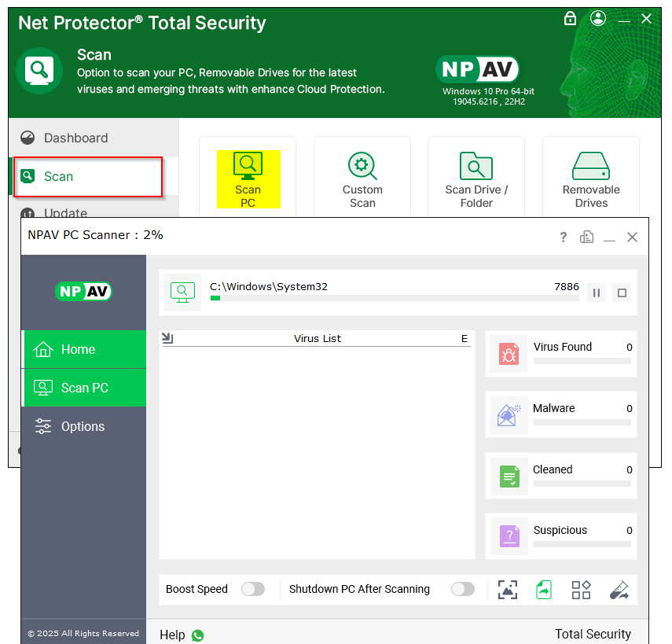Click the Custom Scan tile
This screenshot has width=672, height=644.
362,179
